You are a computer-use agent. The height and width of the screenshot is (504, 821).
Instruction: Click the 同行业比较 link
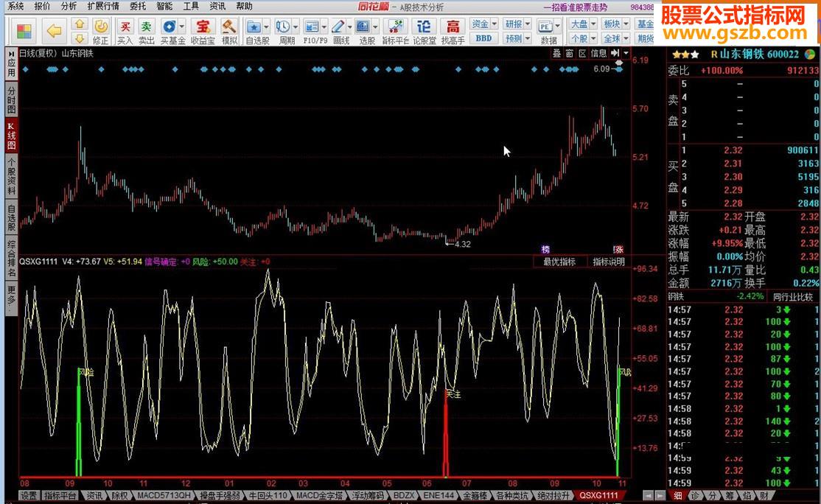792,297
